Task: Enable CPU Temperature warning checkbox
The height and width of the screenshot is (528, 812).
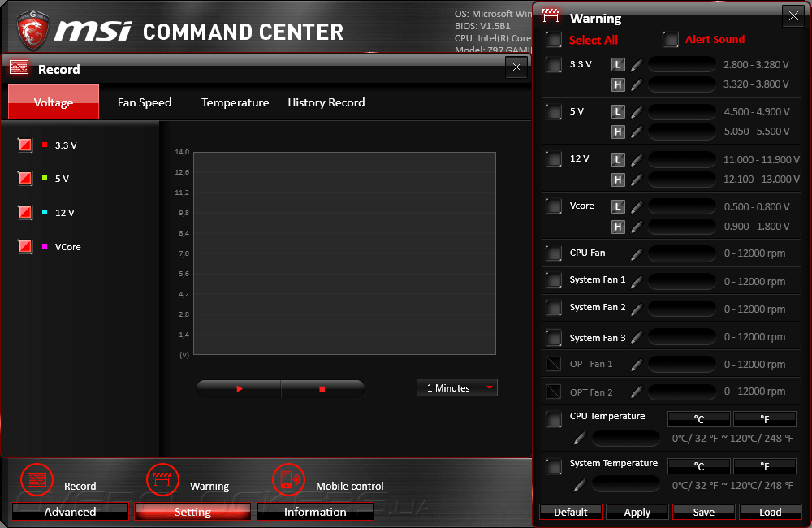Action: pyautogui.click(x=554, y=419)
